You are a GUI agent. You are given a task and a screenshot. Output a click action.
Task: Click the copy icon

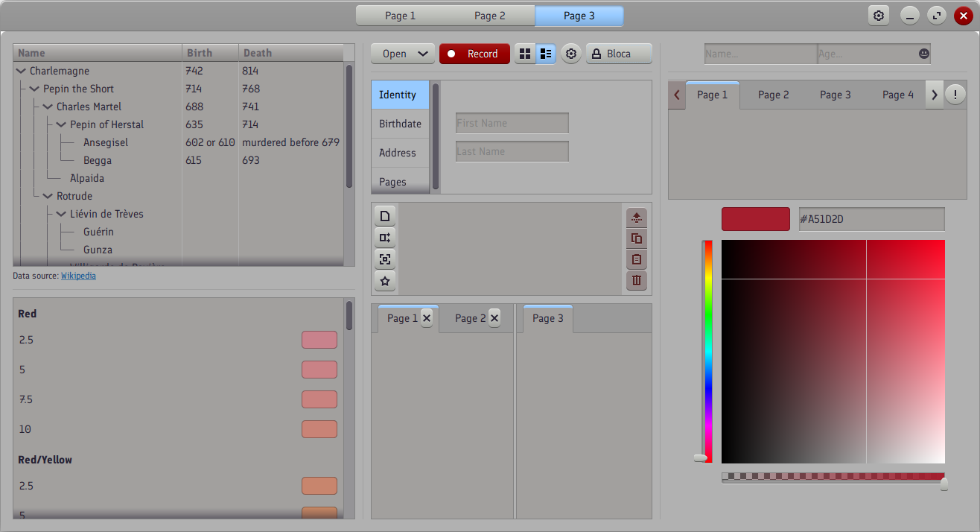pyautogui.click(x=637, y=238)
